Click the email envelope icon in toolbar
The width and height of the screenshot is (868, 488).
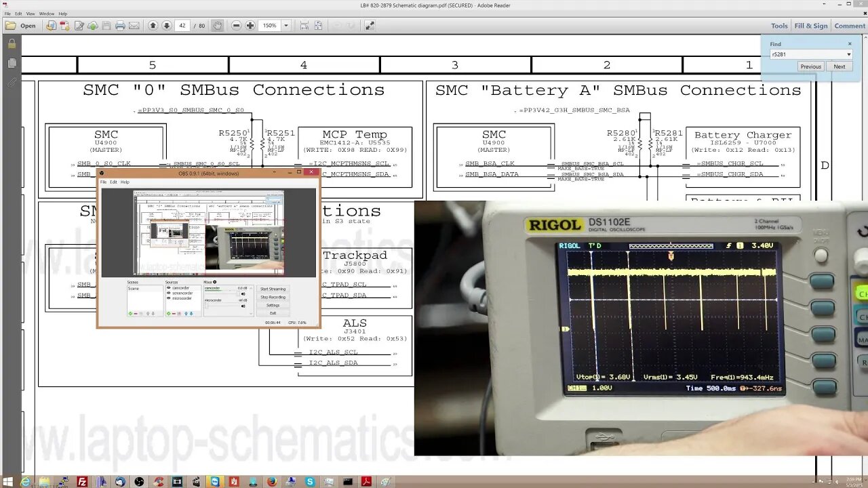point(134,26)
